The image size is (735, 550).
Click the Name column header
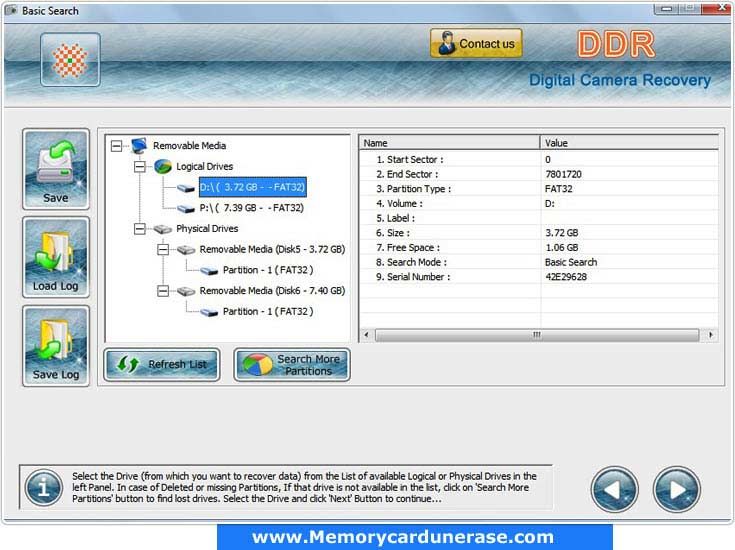450,143
